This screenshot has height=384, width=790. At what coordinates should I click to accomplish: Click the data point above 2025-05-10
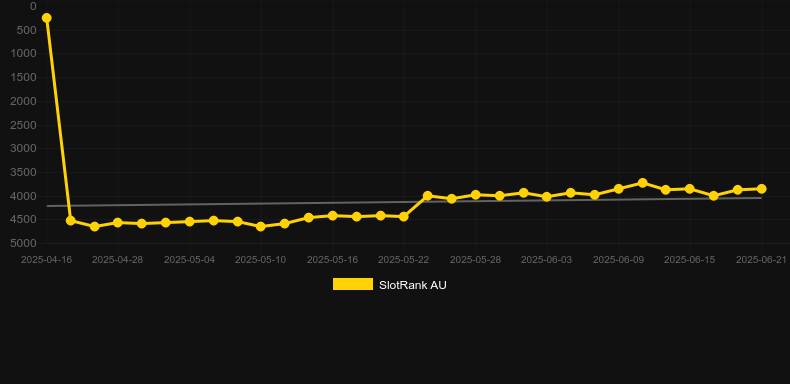click(x=260, y=226)
